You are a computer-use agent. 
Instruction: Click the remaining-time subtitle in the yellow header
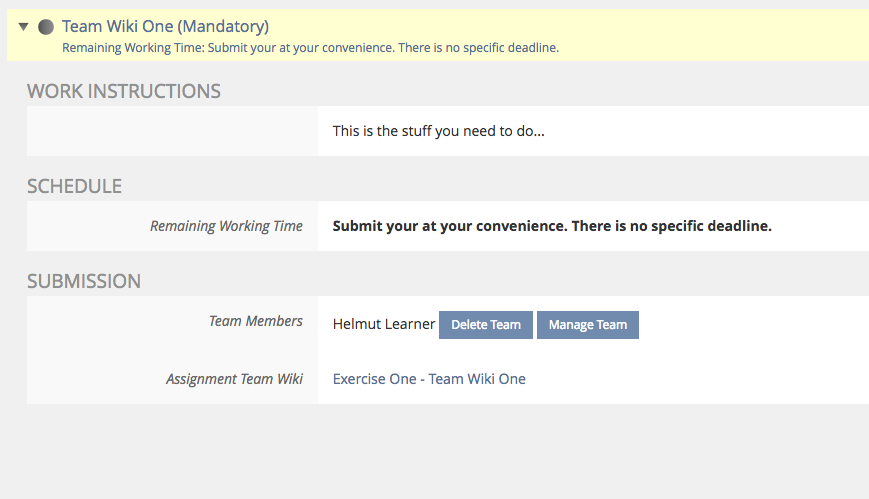coord(310,47)
